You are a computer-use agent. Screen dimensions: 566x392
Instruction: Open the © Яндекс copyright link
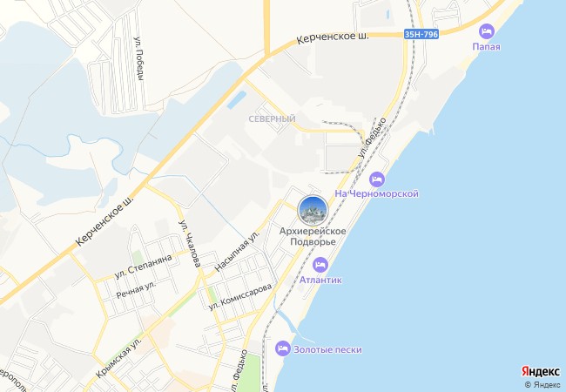click(x=542, y=384)
